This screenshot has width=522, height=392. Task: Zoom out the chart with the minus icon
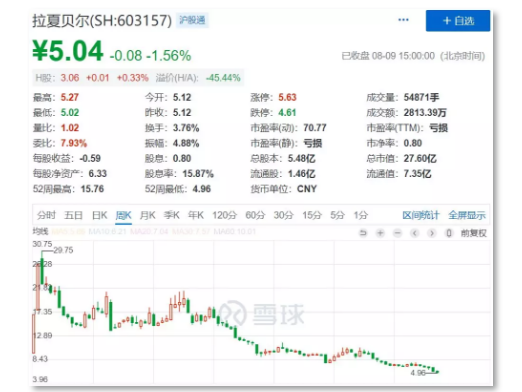[x=397, y=233]
